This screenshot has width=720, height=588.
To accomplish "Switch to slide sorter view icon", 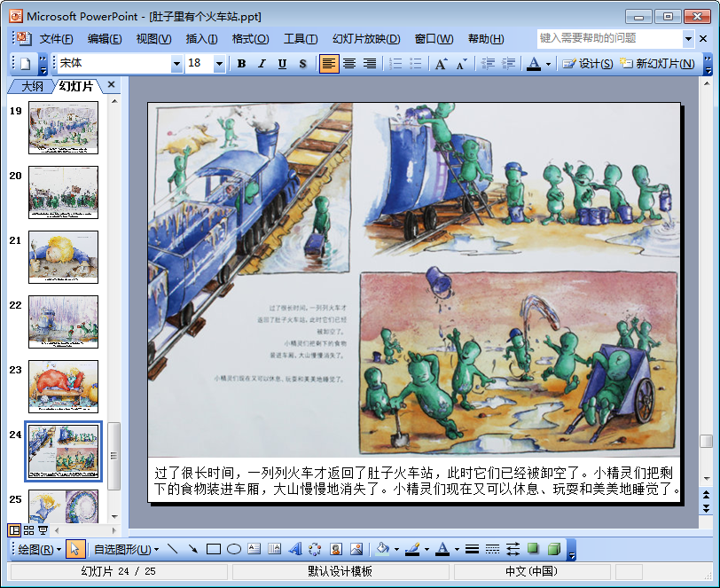I will tap(28, 530).
